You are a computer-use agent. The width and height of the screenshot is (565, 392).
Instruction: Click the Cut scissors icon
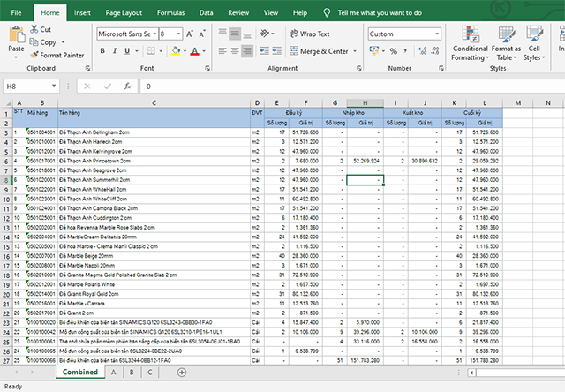(x=34, y=29)
